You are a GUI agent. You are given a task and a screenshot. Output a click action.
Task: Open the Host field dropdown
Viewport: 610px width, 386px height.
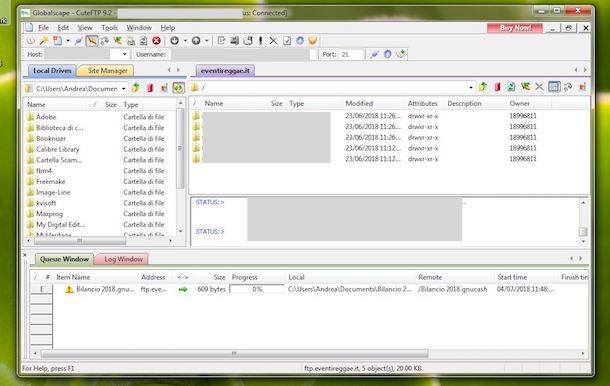coord(124,54)
